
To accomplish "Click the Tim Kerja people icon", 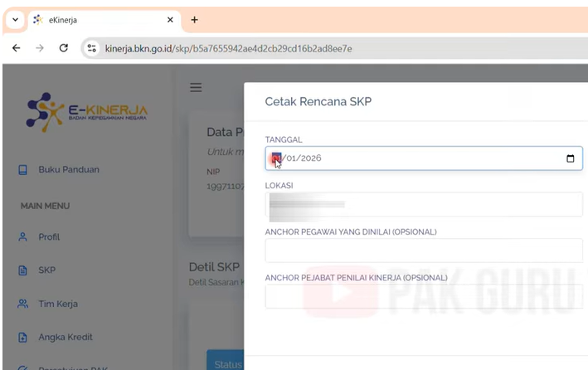I will (x=23, y=304).
